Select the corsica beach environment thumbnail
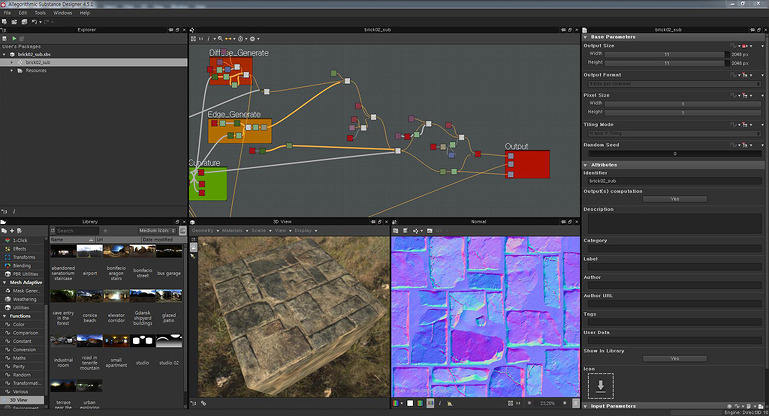The width and height of the screenshot is (769, 416). [x=90, y=296]
